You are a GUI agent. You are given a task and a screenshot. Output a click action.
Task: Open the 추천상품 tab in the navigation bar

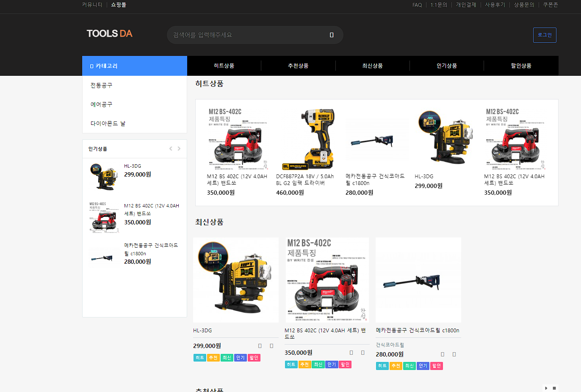click(298, 66)
